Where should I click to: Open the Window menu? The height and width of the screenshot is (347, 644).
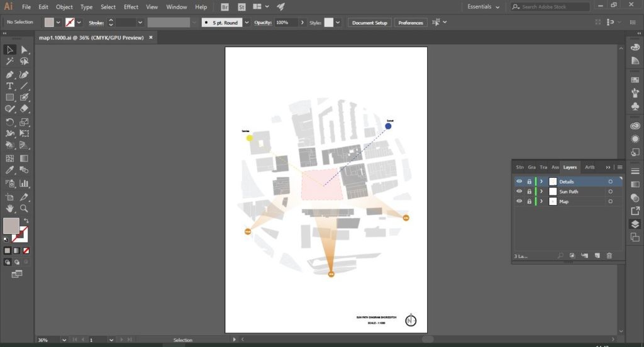pos(177,7)
